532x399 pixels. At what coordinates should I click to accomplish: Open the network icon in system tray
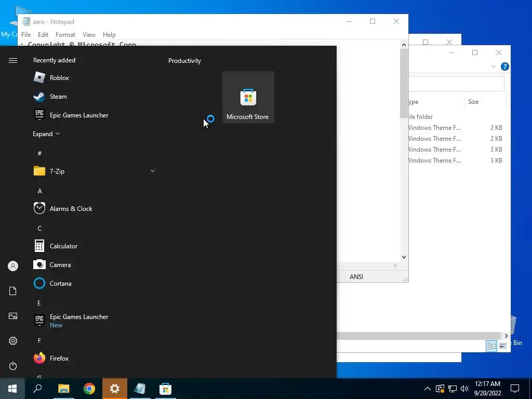[453, 389]
